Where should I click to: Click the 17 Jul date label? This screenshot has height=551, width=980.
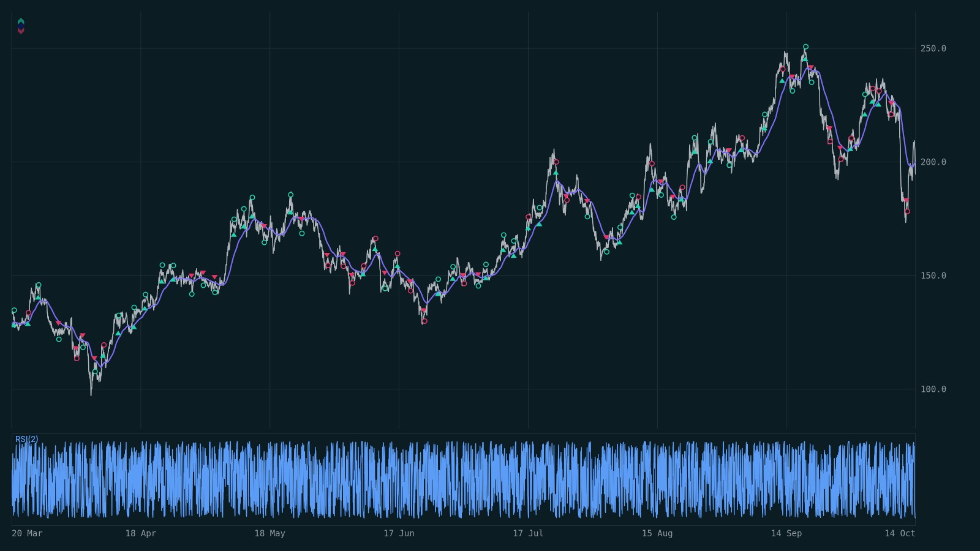point(528,533)
